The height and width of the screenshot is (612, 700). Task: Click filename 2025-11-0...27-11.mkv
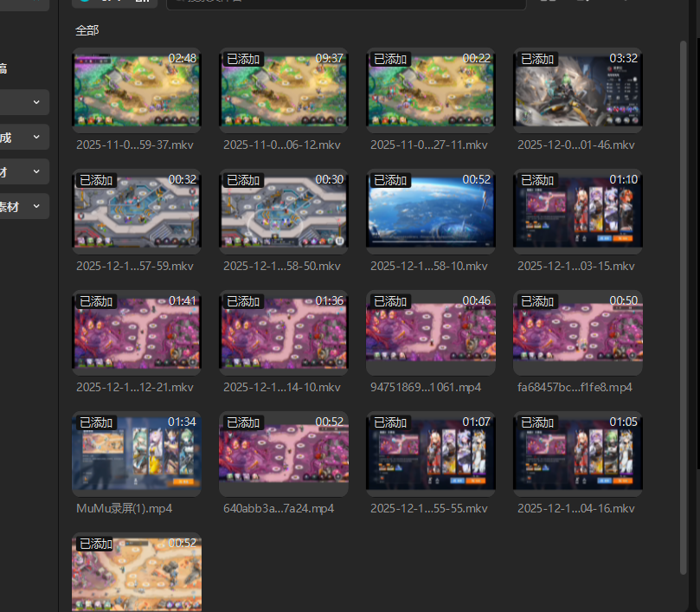pyautogui.click(x=429, y=145)
